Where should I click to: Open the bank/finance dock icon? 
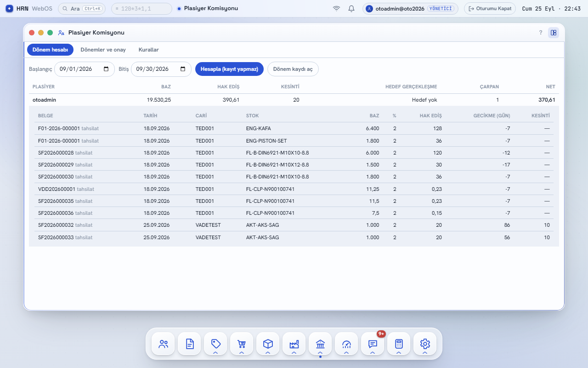pos(320,344)
